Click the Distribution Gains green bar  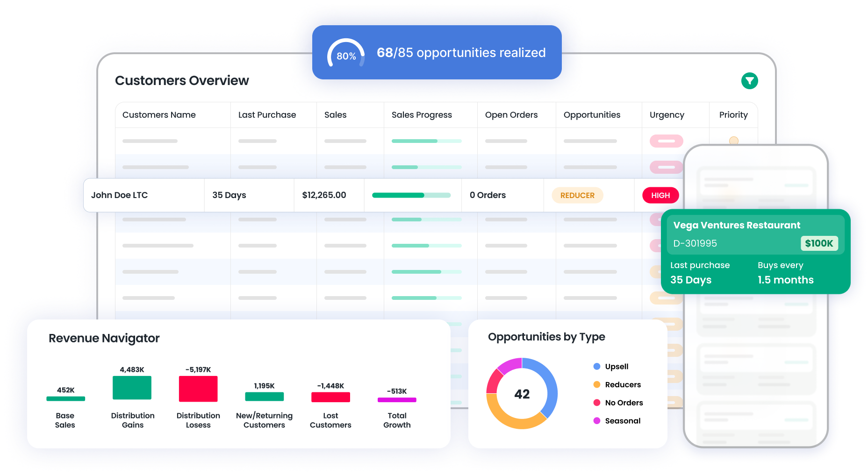click(x=132, y=388)
